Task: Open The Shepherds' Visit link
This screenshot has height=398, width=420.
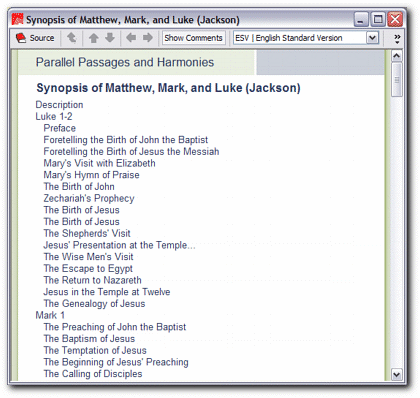Action: point(87,233)
